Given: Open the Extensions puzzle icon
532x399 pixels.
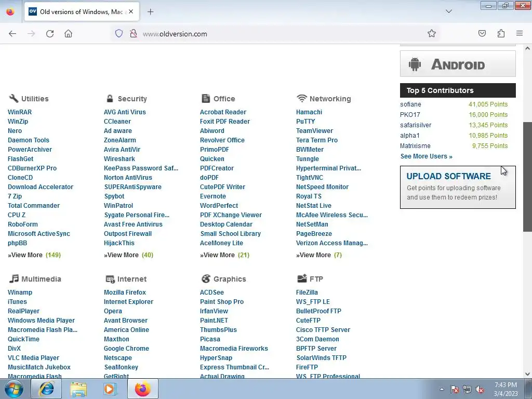Looking at the screenshot, I should click(x=501, y=33).
